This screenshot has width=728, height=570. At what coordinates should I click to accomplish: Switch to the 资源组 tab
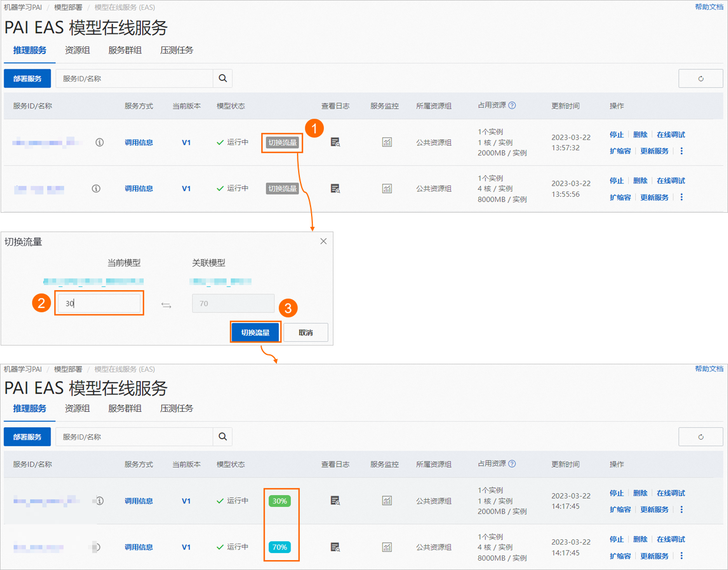click(x=77, y=50)
